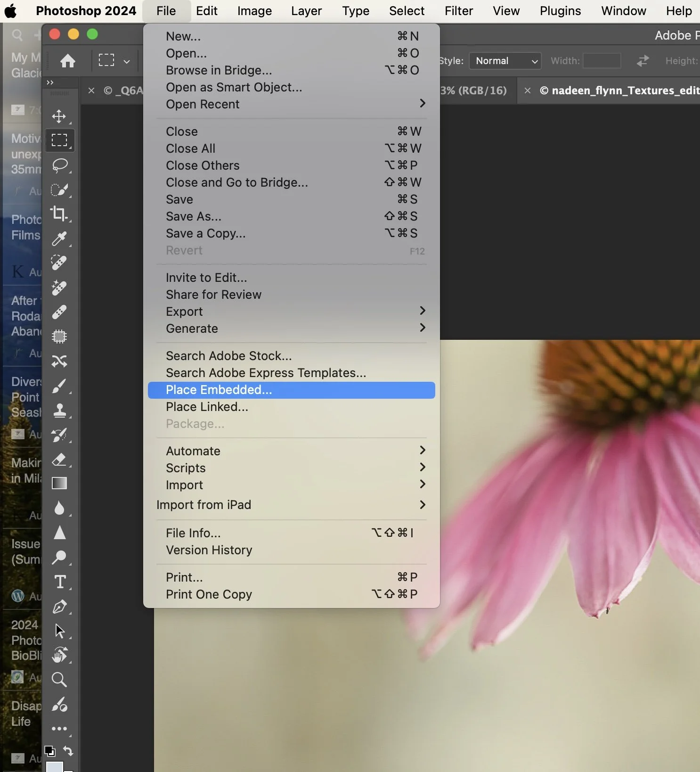This screenshot has height=772, width=700.
Task: Choose Save As from File menu
Action: pyautogui.click(x=292, y=216)
